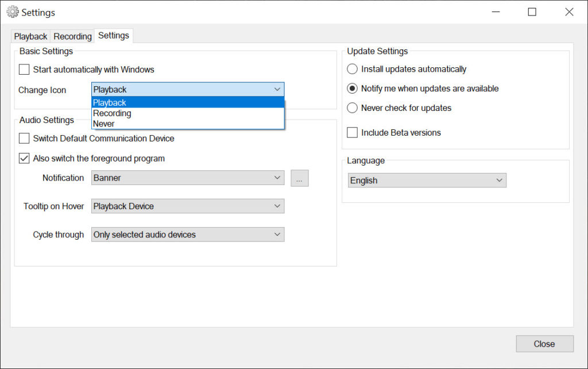Click the ellipsis button beside Notification
588x369 pixels.
[x=299, y=178]
